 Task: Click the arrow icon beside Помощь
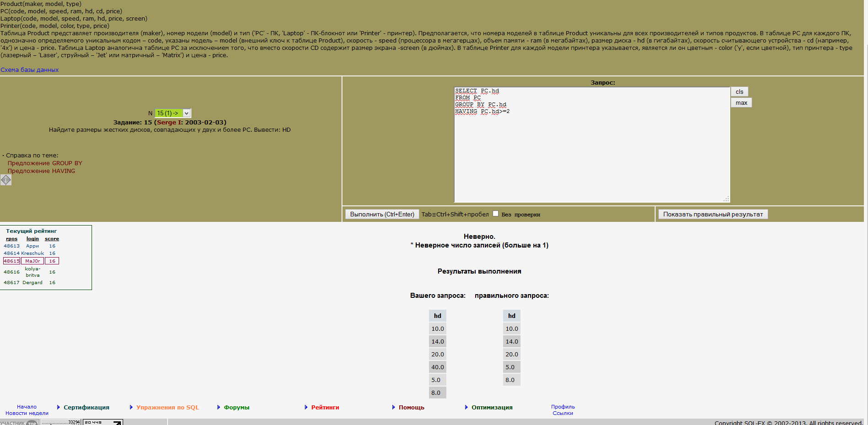coord(394,407)
